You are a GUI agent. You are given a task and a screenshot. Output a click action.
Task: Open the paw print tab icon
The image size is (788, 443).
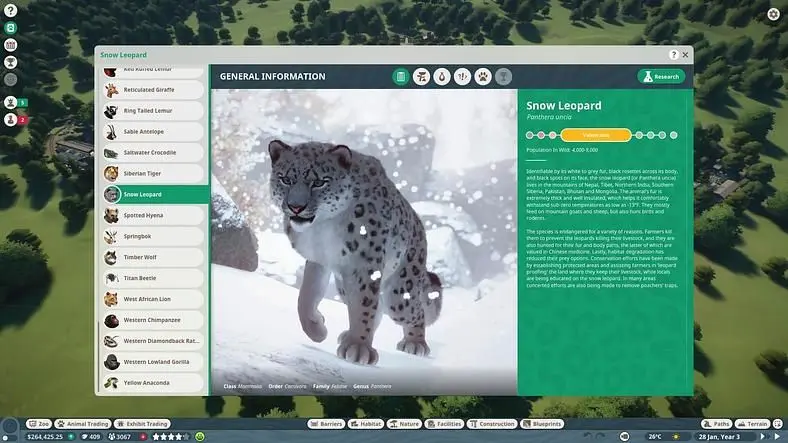pos(483,77)
